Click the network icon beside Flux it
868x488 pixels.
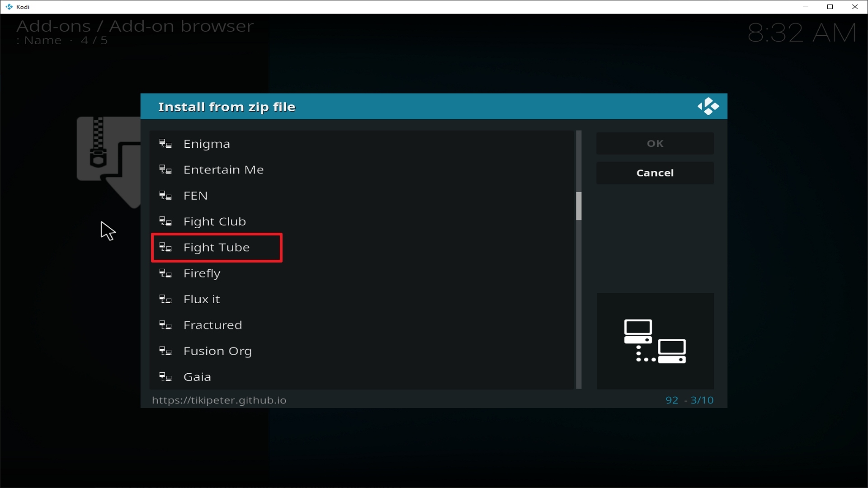165,299
